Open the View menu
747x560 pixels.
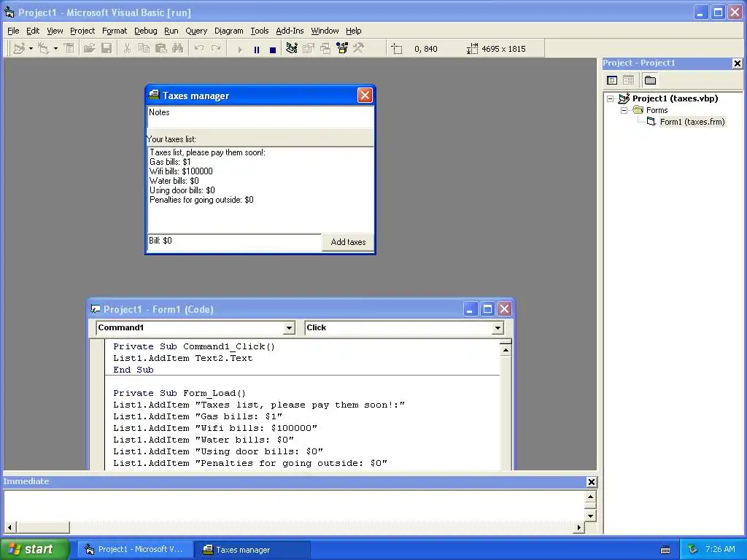55,31
